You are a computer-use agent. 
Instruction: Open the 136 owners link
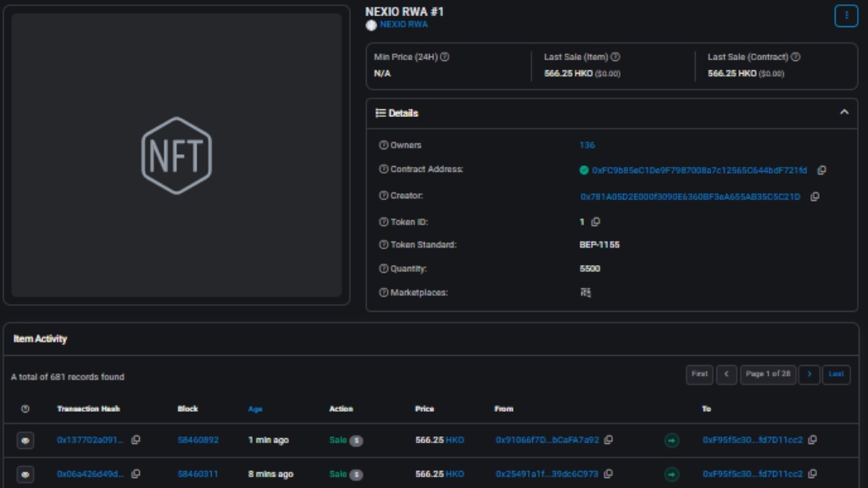[x=587, y=145]
